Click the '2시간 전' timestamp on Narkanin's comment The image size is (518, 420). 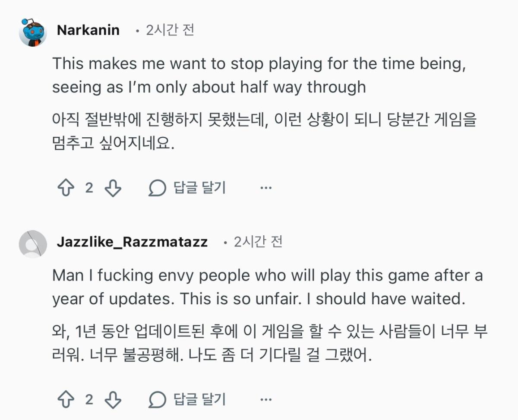[x=170, y=30]
